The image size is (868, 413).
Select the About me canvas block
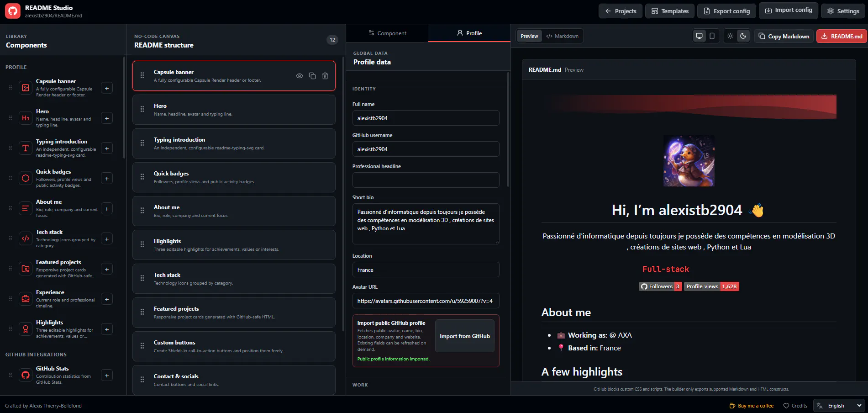coord(234,211)
